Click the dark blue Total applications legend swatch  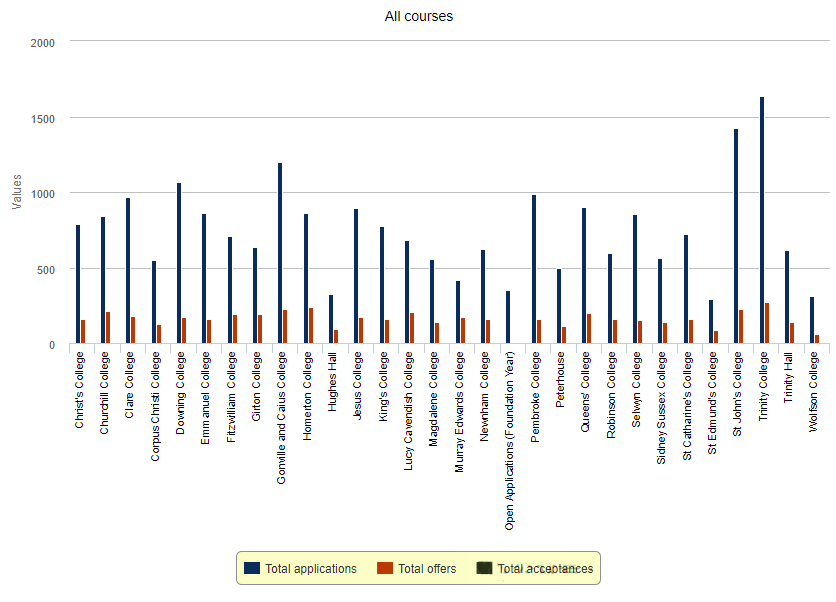pyautogui.click(x=252, y=569)
